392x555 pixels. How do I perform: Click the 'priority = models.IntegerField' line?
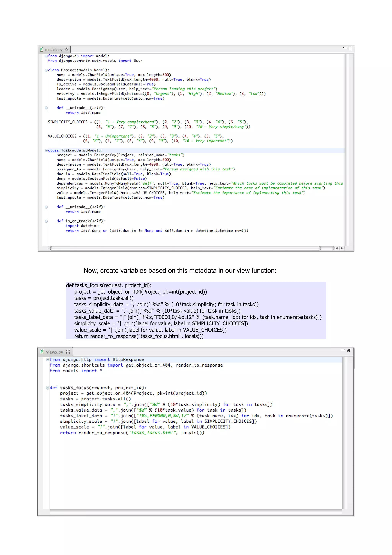click(161, 94)
